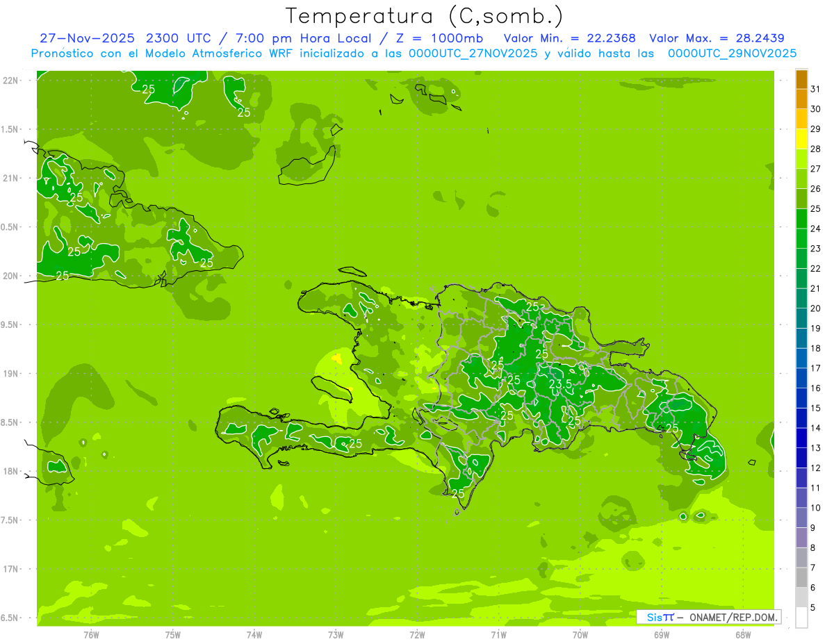Click the '7.5N' latitude label
The height and width of the screenshot is (644, 834).
point(10,520)
